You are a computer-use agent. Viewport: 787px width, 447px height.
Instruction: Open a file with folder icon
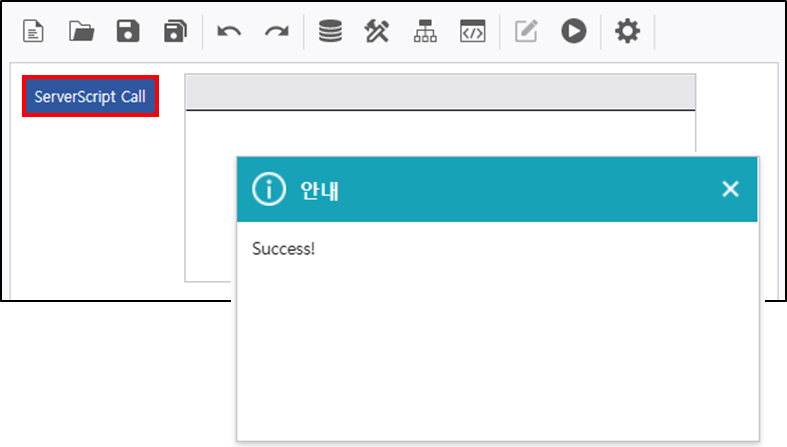coord(81,31)
